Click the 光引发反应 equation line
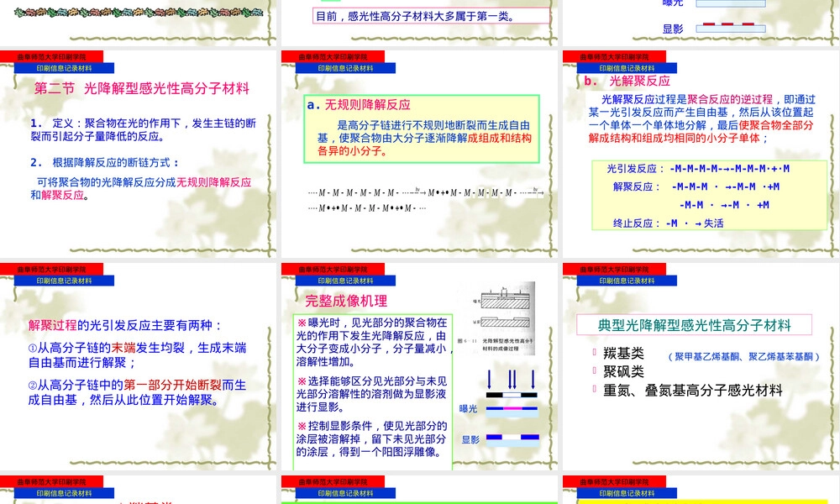Viewport: 840px width, 504px height. tap(698, 169)
